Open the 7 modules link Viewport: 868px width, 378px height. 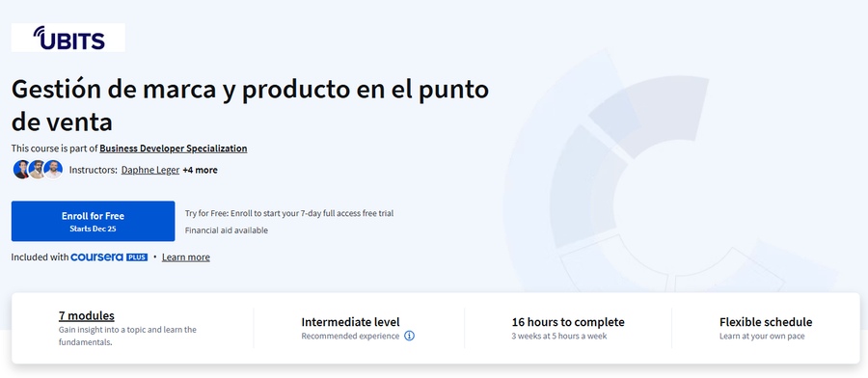point(87,315)
